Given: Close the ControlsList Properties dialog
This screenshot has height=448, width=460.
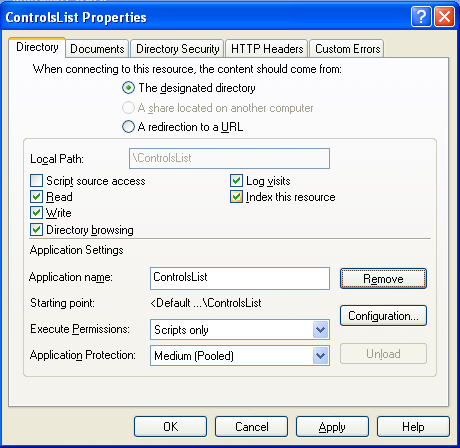Looking at the screenshot, I should click(x=444, y=17).
